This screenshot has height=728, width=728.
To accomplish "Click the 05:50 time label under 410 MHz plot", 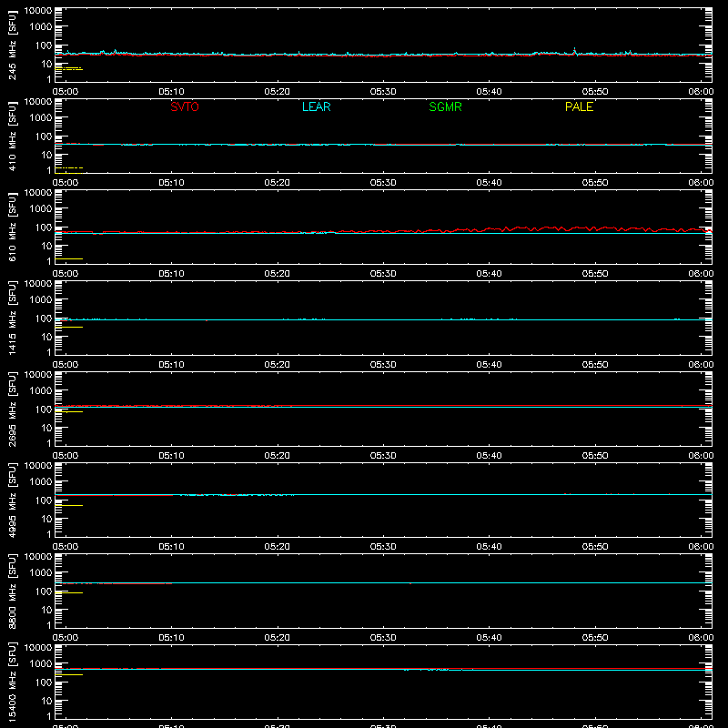I will pos(595,183).
